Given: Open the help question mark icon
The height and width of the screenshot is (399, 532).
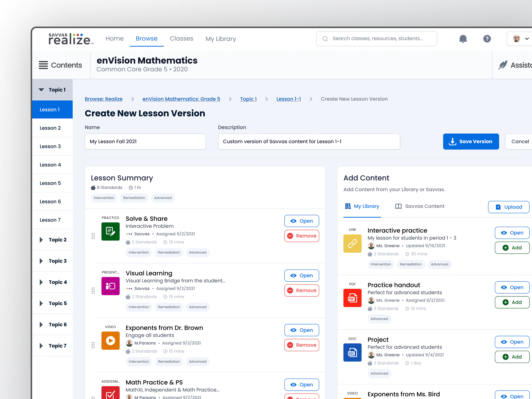Looking at the screenshot, I should click(x=487, y=39).
